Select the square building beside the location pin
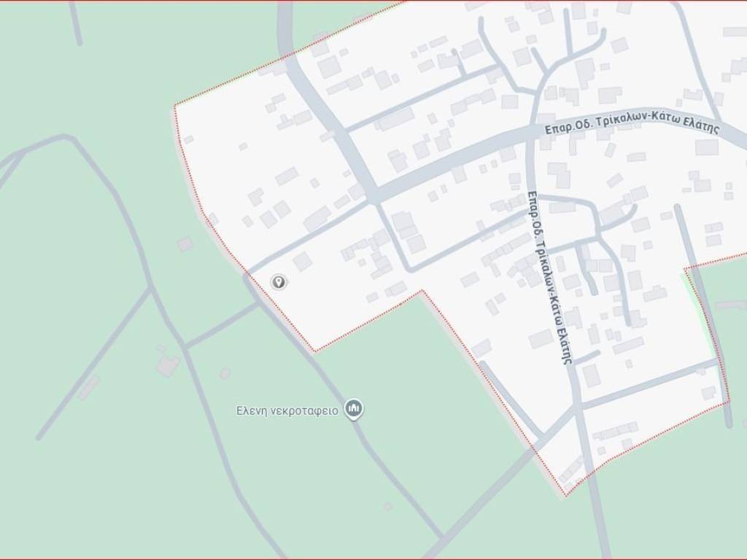Viewport: 747px width, 560px height. [302, 261]
